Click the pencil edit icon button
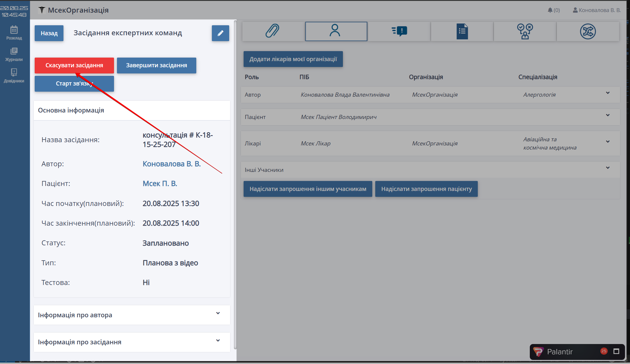This screenshot has height=364, width=630. (220, 33)
